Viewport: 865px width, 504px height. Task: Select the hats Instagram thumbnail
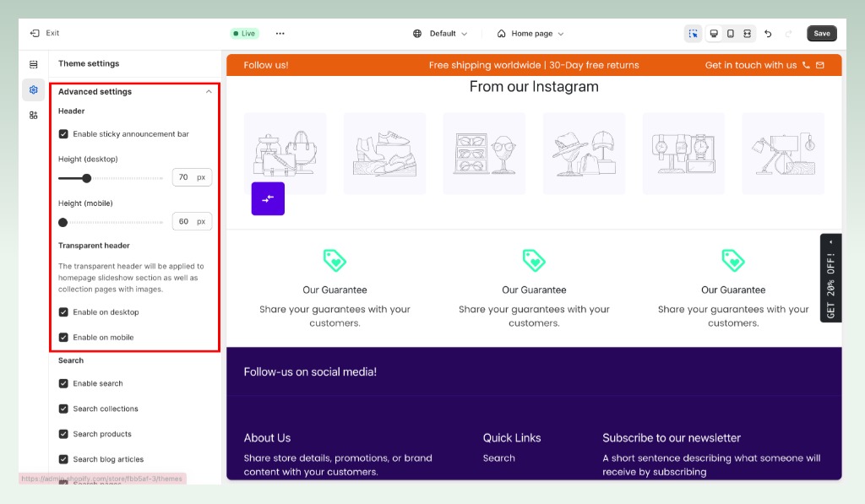coord(585,154)
